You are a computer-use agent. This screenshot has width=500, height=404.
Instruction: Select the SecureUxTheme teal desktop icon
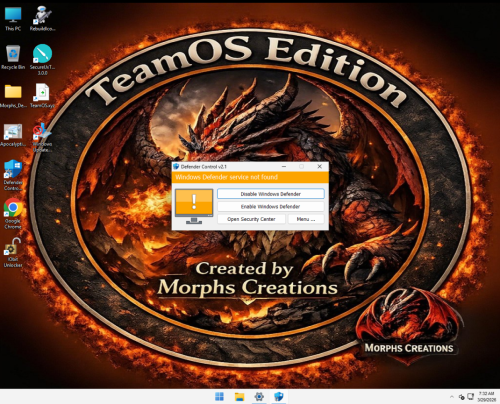(x=42, y=59)
